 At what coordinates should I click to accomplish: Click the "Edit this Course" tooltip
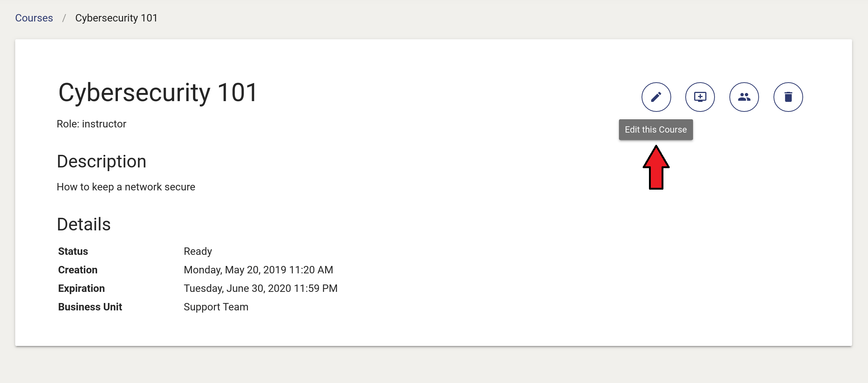pyautogui.click(x=656, y=130)
